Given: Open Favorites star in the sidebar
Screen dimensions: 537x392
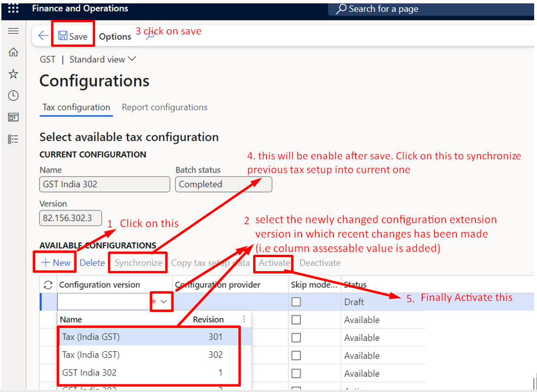Looking at the screenshot, I should [13, 74].
